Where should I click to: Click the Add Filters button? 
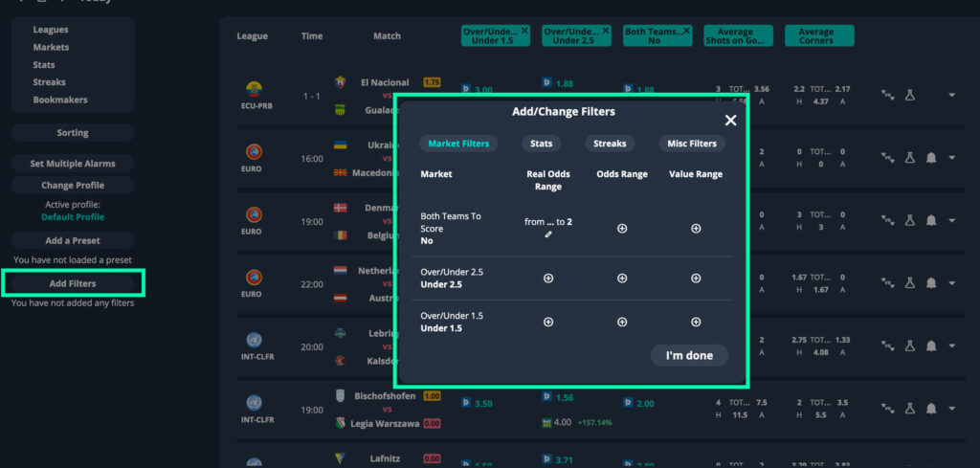[x=73, y=283]
